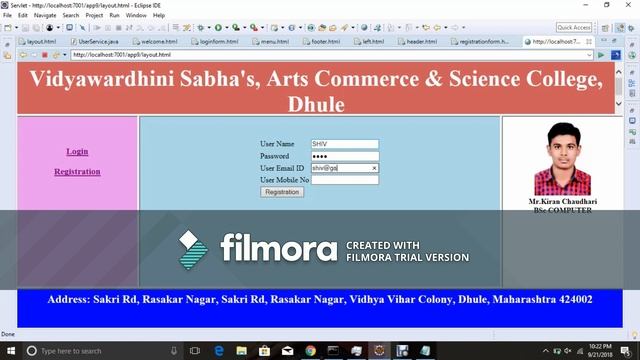Refresh page in internal browser
The width and height of the screenshot is (640, 360).
pos(56,55)
